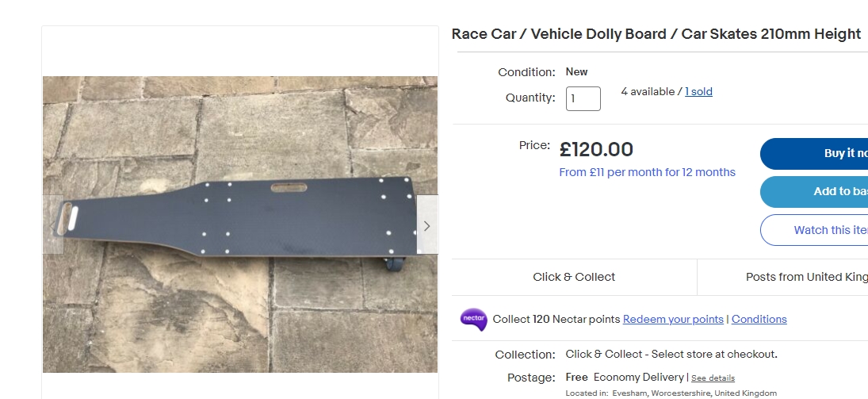Open the '1 sold' link
The height and width of the screenshot is (399, 868).
click(698, 92)
